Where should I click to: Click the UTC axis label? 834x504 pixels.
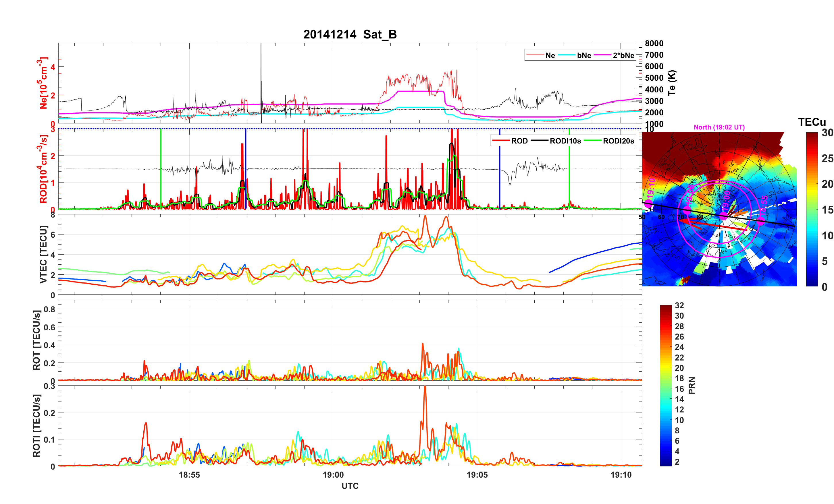(x=350, y=486)
